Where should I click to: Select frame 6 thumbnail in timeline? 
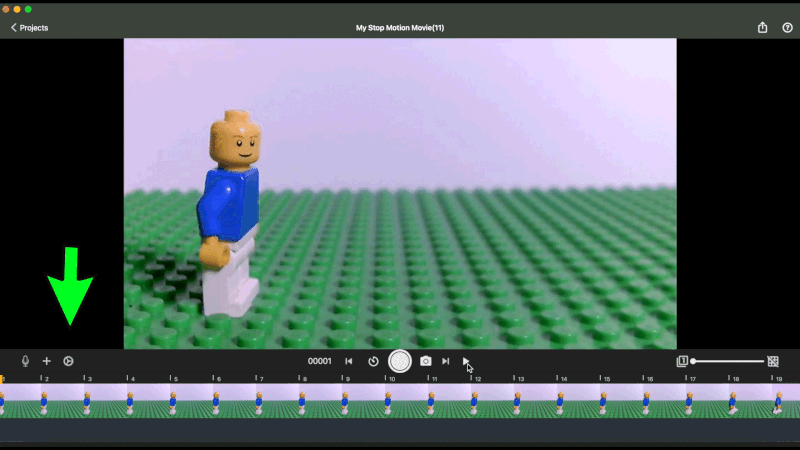[234, 401]
